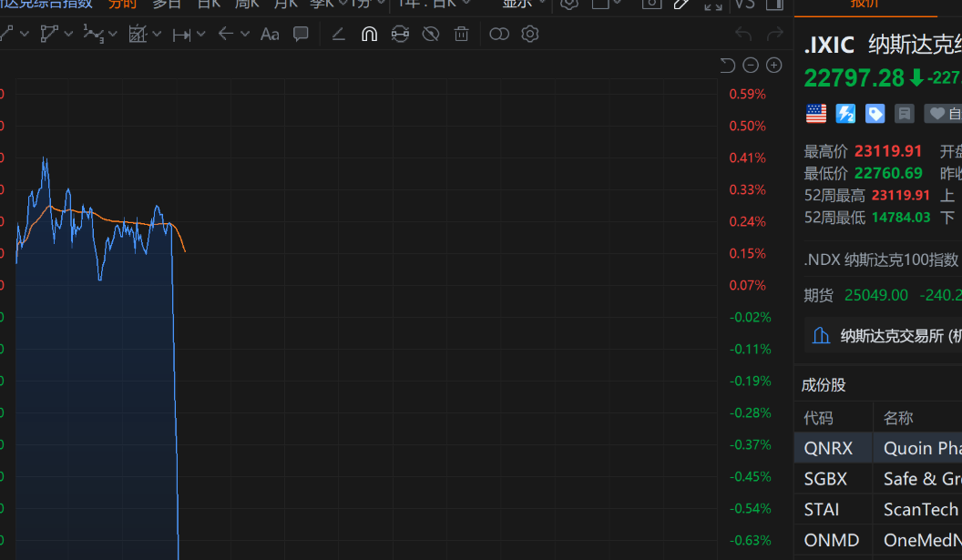Add to watchlist with the heart button
The width and height of the screenshot is (962, 560).
[x=944, y=114]
